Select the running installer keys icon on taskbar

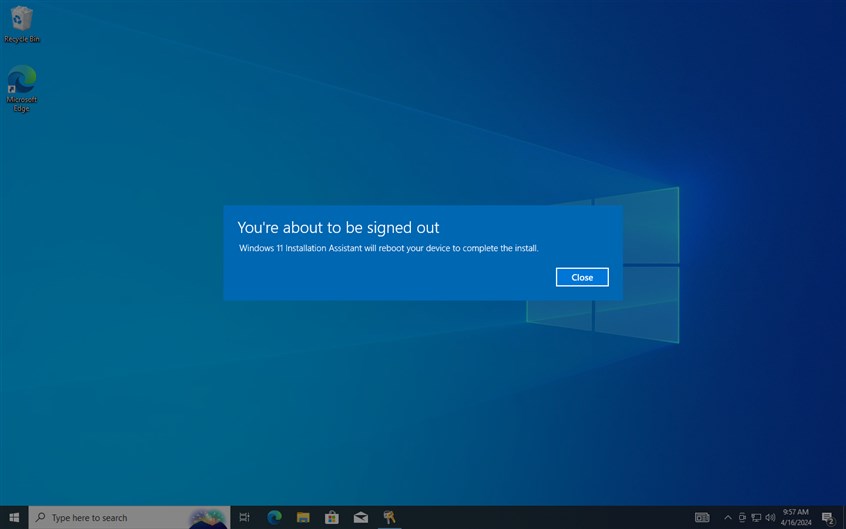pyautogui.click(x=389, y=517)
